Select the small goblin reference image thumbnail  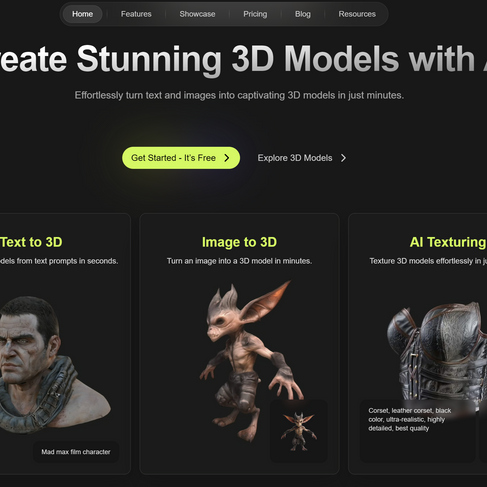(298, 431)
